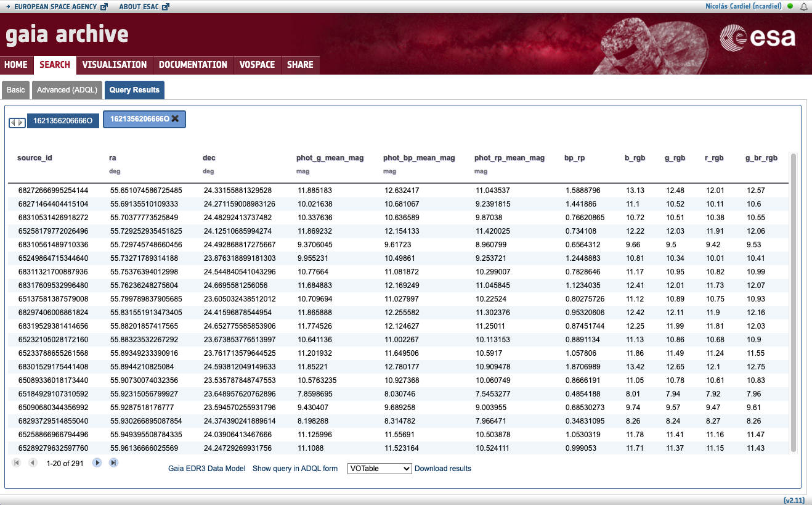
Task: Click b_rgb value 13.42
Action: point(635,367)
